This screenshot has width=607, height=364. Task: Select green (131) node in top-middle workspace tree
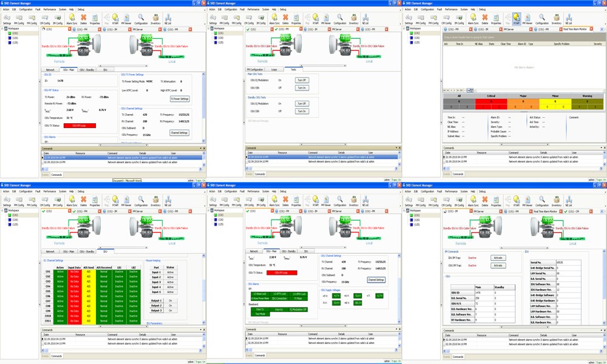[x=221, y=33]
